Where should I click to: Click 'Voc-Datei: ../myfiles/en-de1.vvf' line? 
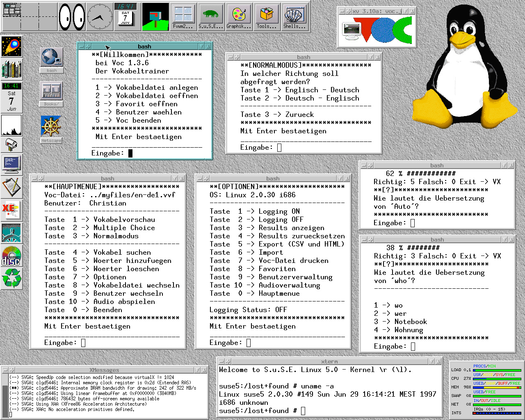tap(110, 195)
